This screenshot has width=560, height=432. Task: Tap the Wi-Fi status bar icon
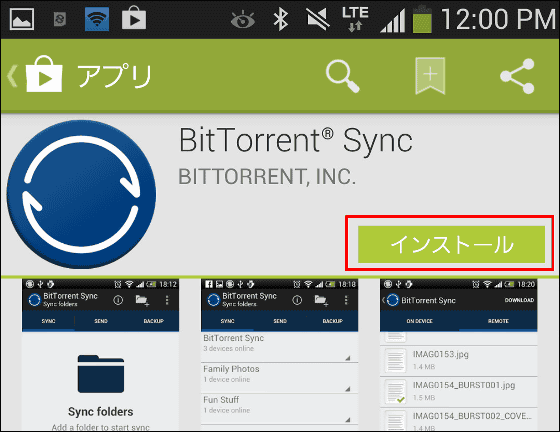click(97, 19)
